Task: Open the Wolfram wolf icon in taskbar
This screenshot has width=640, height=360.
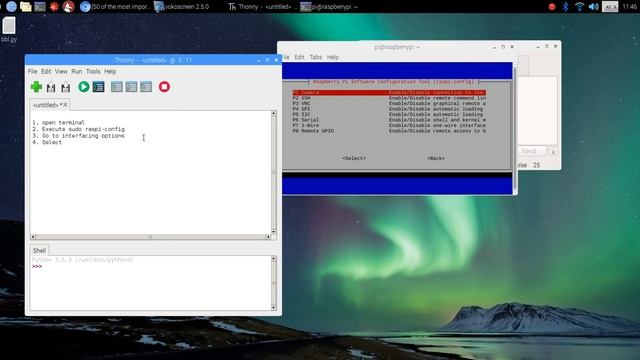Action: click(x=68, y=7)
